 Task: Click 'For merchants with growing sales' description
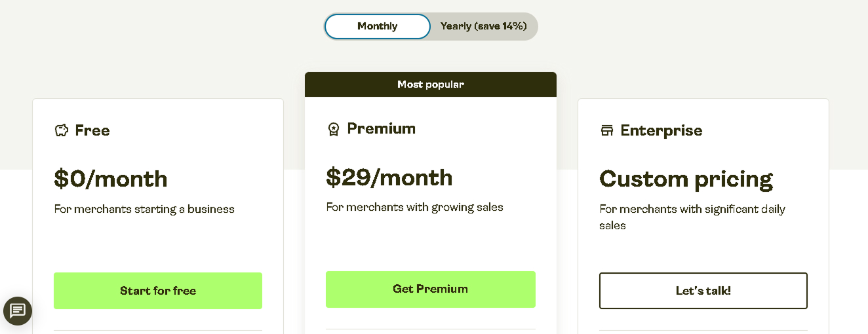[x=415, y=208]
